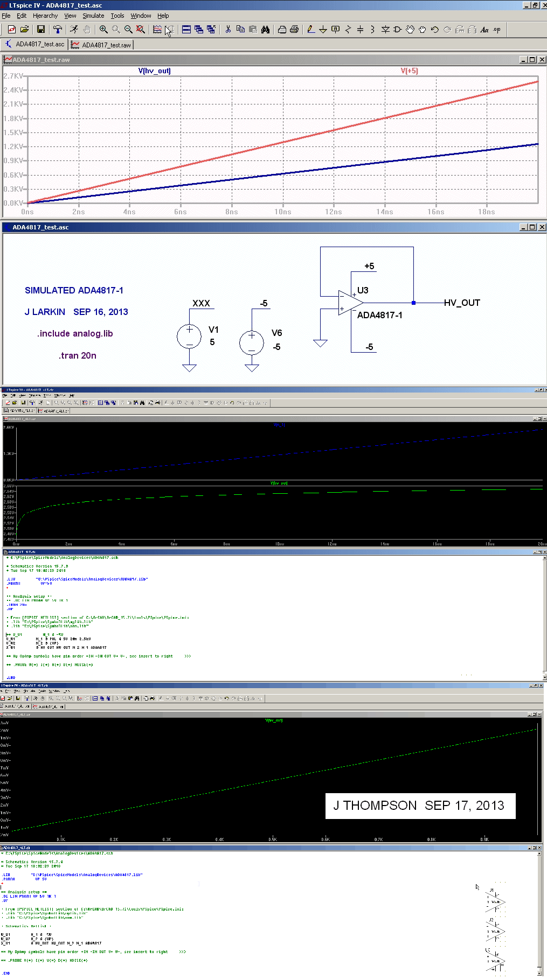Image resolution: width=547 pixels, height=980 pixels.
Task: Click the Open file folder icon
Action: (x=24, y=30)
